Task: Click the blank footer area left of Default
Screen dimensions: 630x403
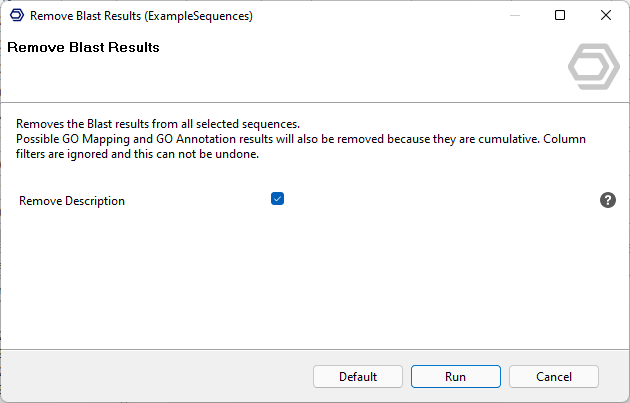Action: click(x=150, y=377)
